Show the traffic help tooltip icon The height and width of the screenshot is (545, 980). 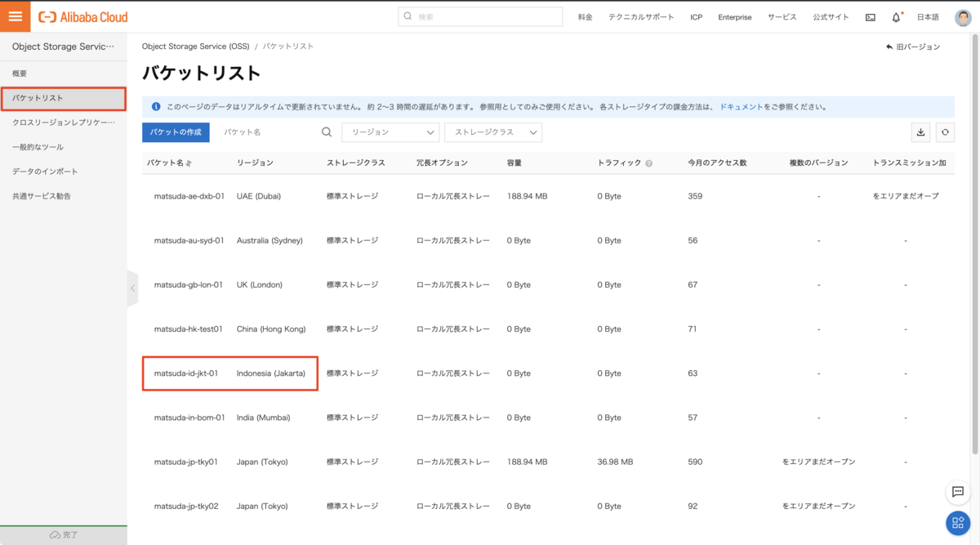(x=648, y=163)
